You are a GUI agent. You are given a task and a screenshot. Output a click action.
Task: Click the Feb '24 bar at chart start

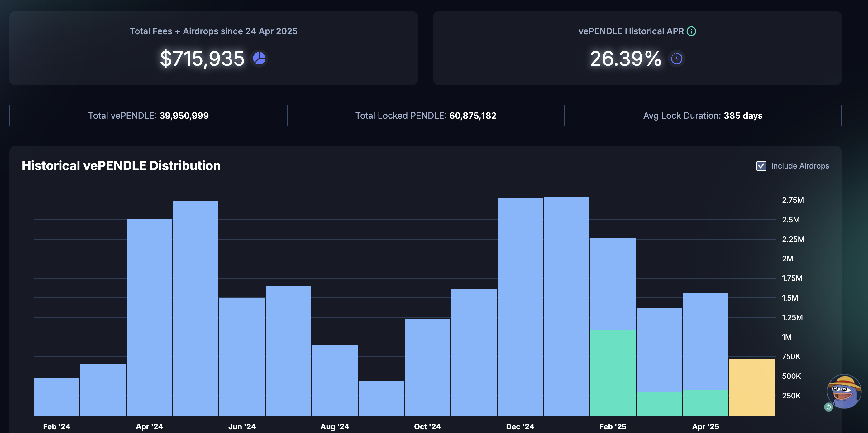57,396
